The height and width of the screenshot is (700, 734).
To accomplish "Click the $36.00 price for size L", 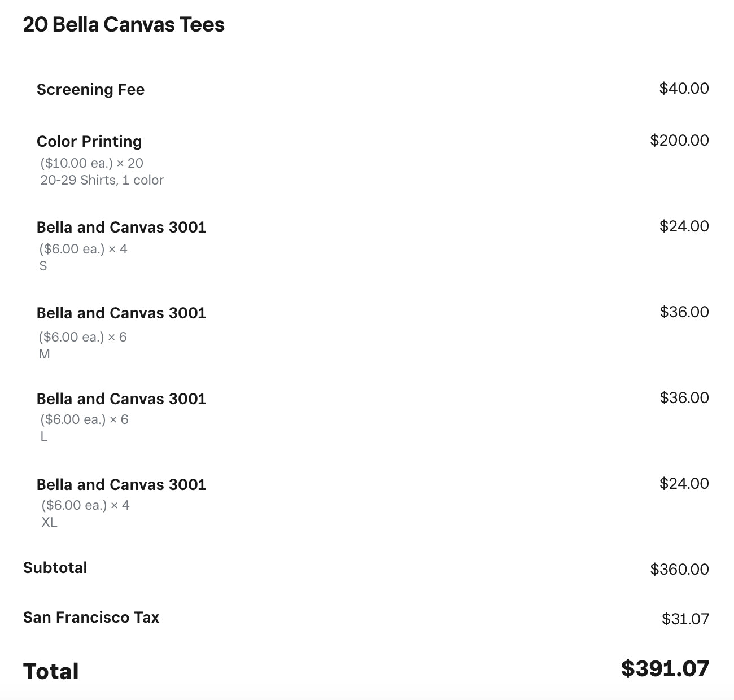I will point(684,398).
